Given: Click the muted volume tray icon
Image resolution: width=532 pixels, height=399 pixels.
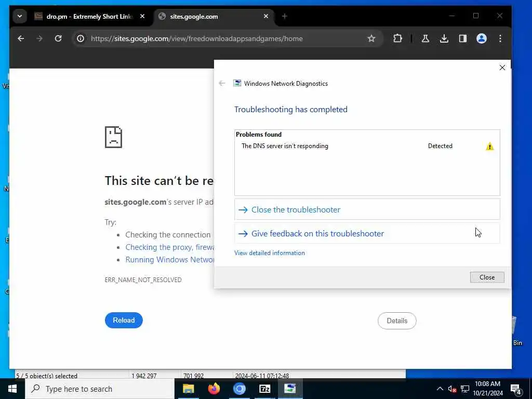Looking at the screenshot, I should [452, 389].
